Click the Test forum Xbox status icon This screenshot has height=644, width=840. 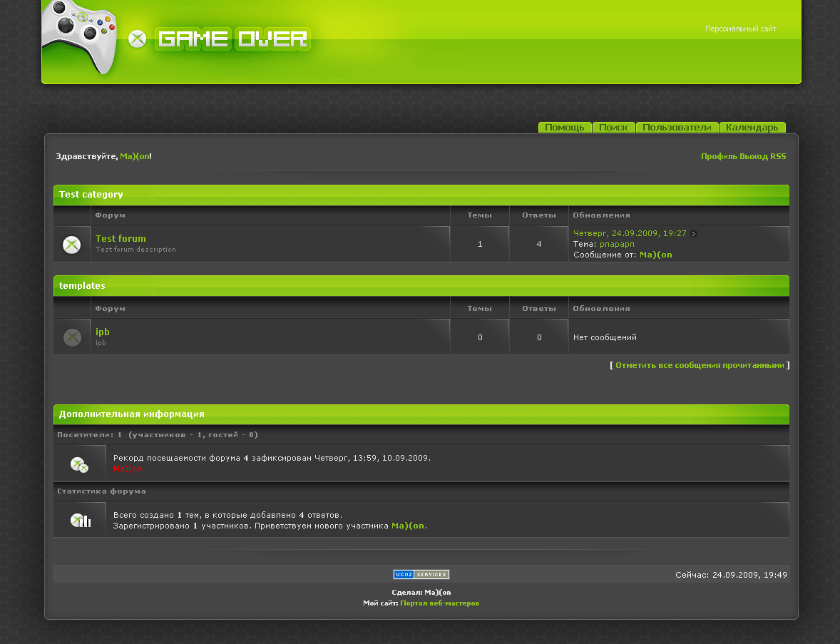(x=72, y=245)
